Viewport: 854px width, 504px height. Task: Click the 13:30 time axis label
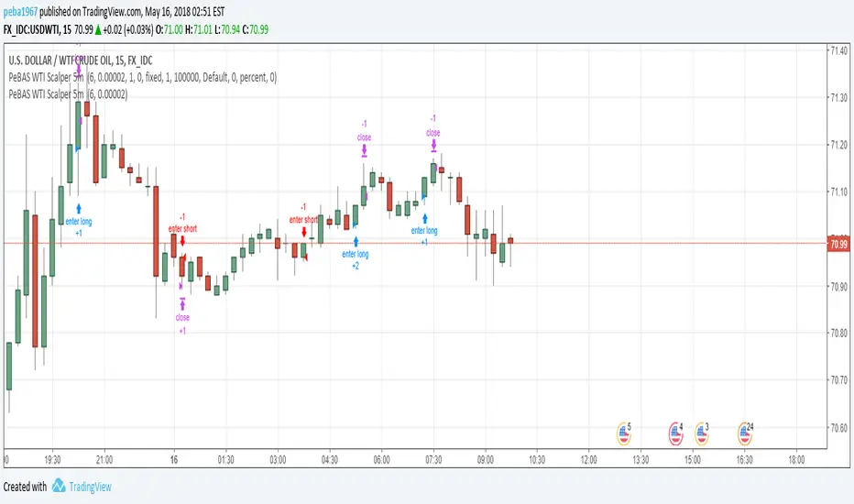(x=640, y=460)
